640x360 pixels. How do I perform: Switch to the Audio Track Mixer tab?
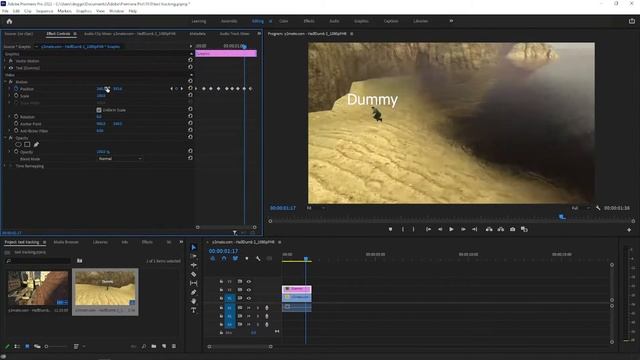coord(234,34)
